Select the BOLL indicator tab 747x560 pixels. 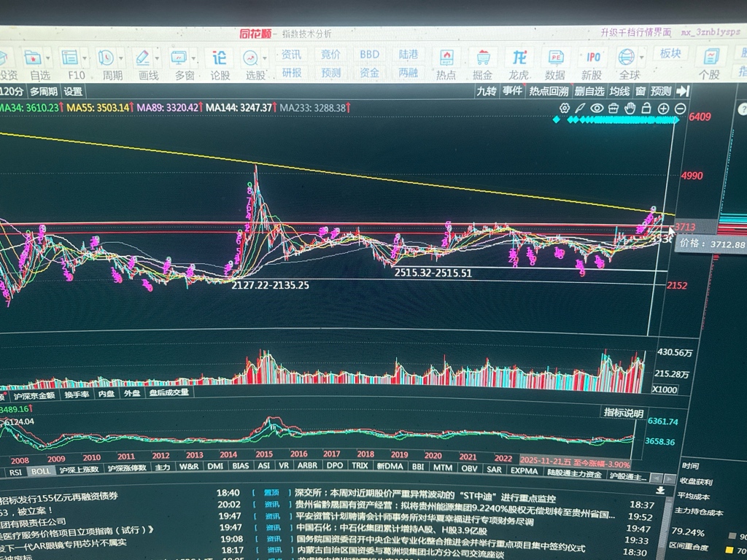(41, 471)
